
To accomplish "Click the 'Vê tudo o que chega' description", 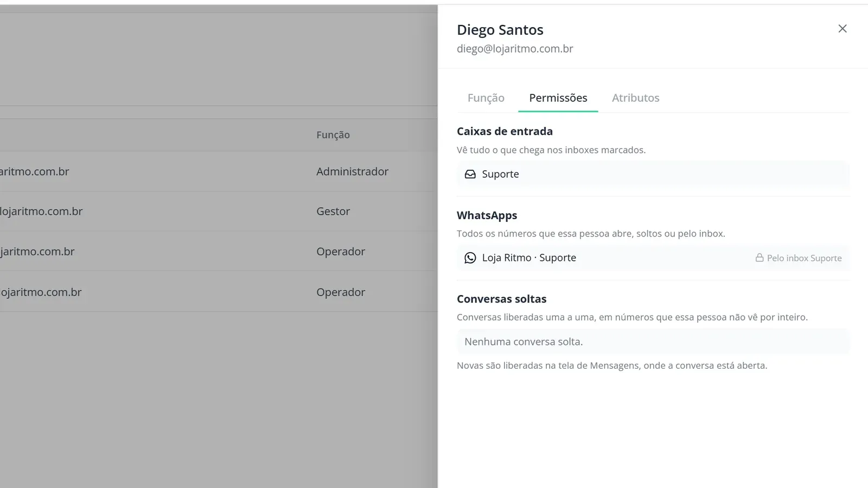I will click(x=551, y=150).
